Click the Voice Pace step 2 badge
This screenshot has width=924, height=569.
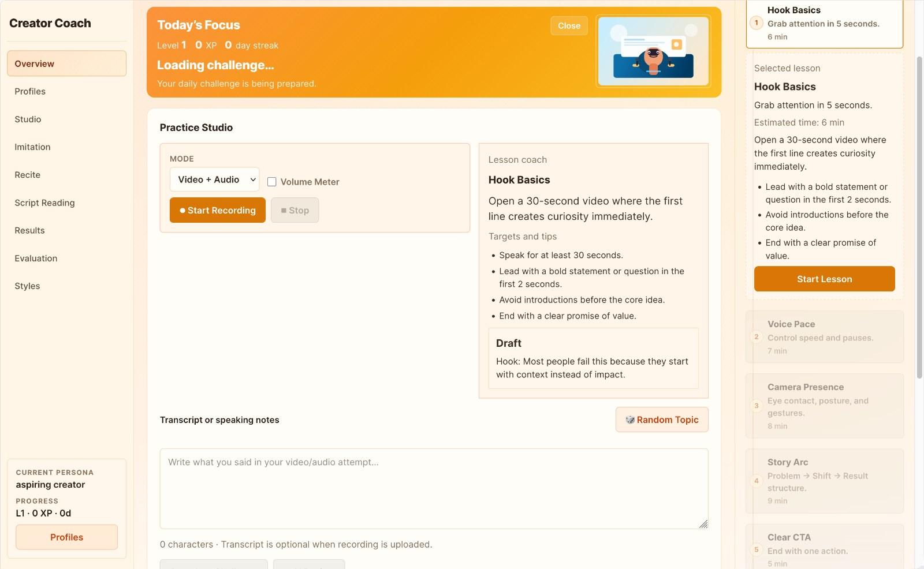(x=756, y=337)
